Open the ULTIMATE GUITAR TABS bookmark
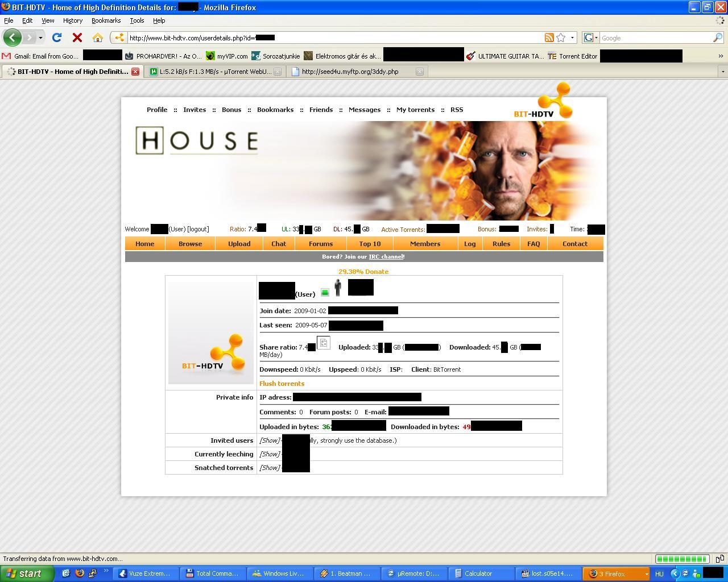 click(x=505, y=56)
